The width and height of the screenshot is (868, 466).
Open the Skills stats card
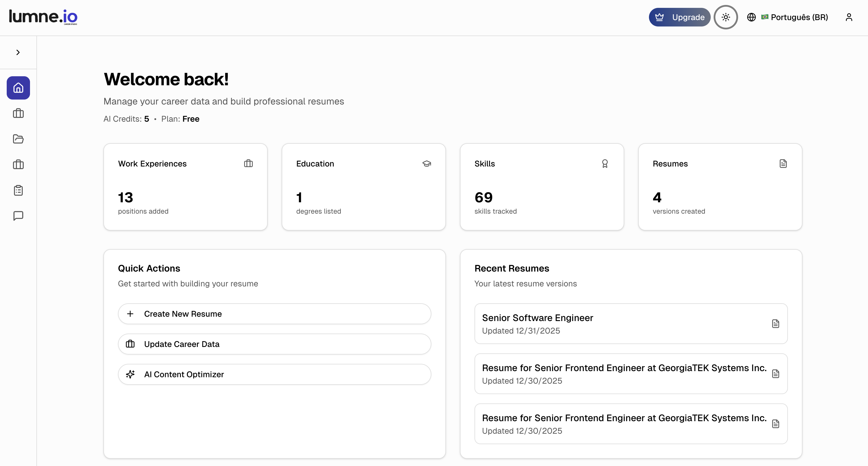(x=542, y=187)
